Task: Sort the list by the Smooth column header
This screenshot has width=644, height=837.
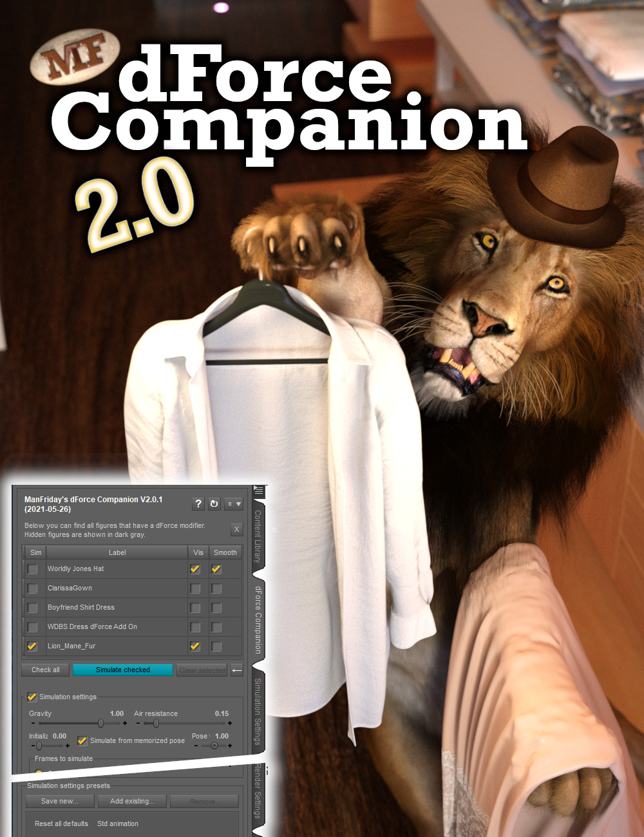Action: (x=225, y=552)
